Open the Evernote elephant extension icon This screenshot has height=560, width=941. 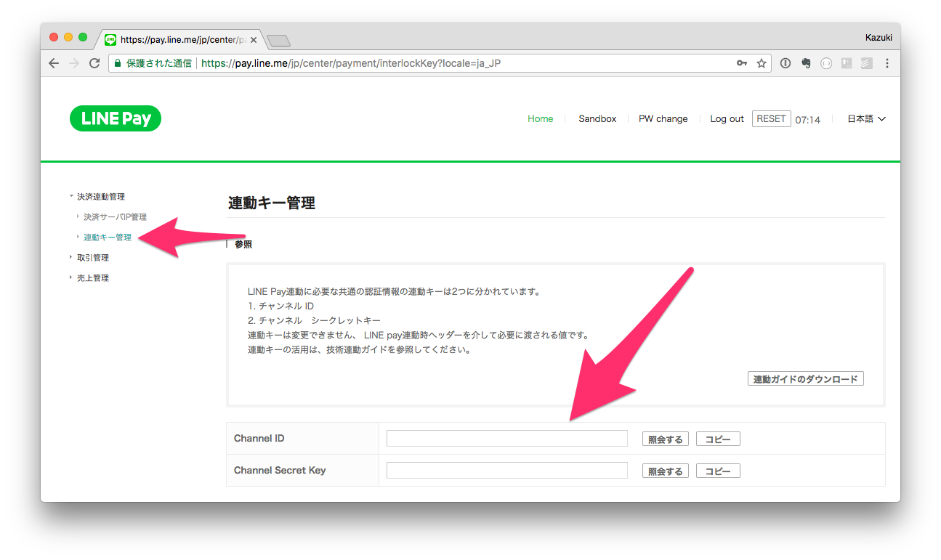[806, 63]
